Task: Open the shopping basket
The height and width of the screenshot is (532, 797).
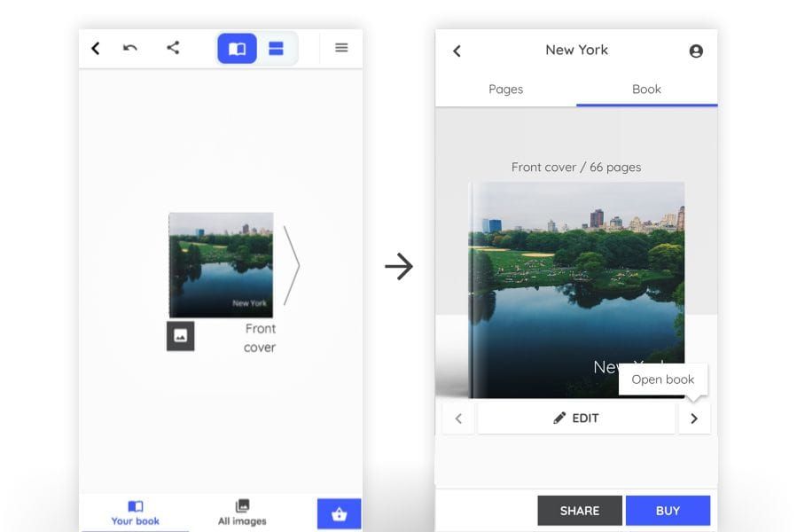Action: [339, 514]
